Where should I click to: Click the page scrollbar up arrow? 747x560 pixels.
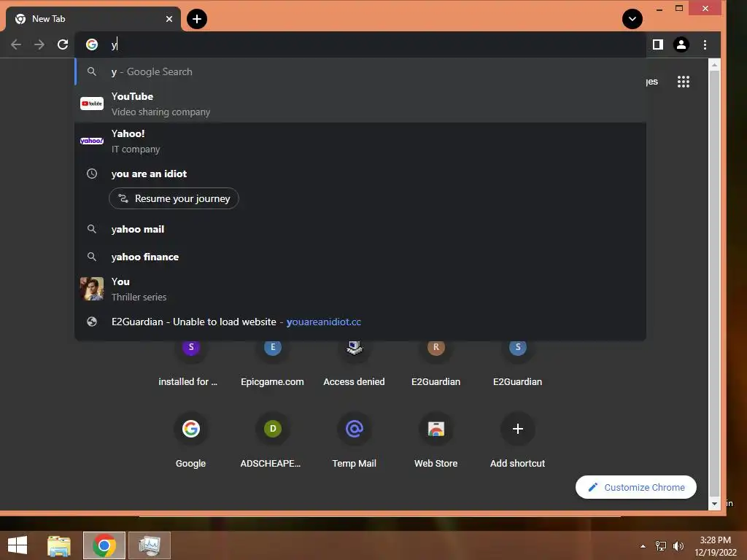pyautogui.click(x=714, y=64)
